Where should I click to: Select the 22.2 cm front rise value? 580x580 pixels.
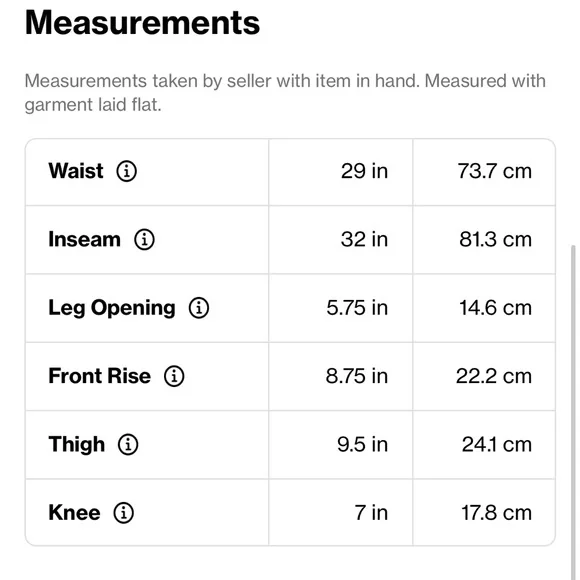[x=494, y=376]
